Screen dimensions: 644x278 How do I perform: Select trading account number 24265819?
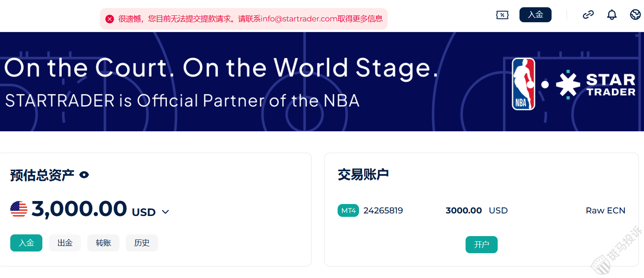coord(383,210)
